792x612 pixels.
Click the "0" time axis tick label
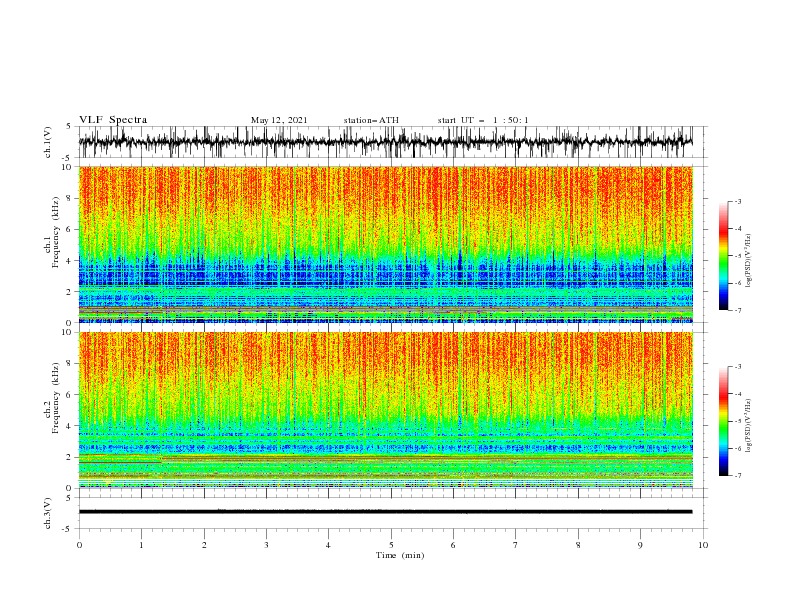pyautogui.click(x=79, y=545)
